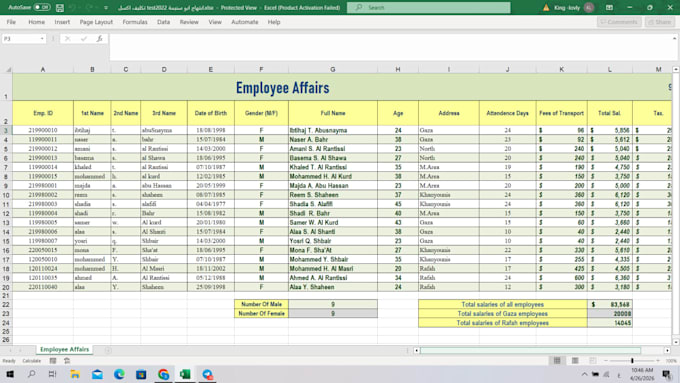The image size is (680, 383).
Task: Switch to the Home tab
Action: [36, 22]
